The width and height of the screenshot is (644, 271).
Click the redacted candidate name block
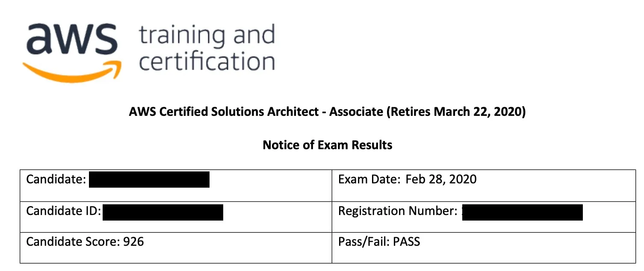point(149,180)
